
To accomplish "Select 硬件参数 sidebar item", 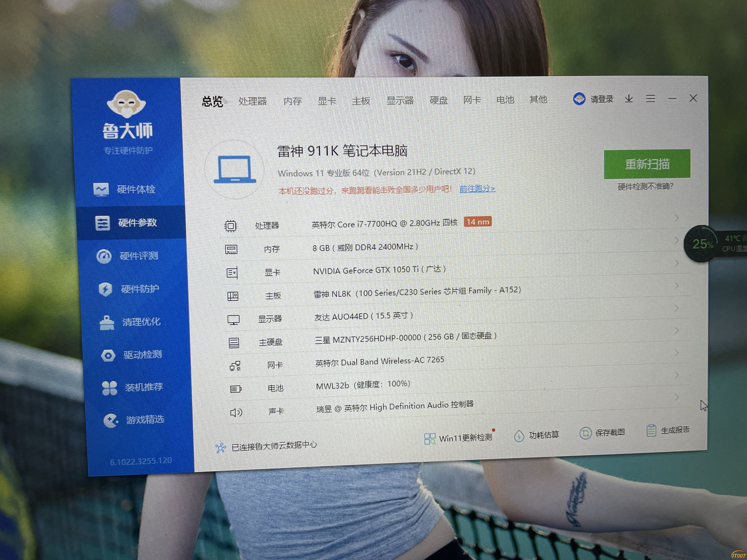I will point(131,223).
